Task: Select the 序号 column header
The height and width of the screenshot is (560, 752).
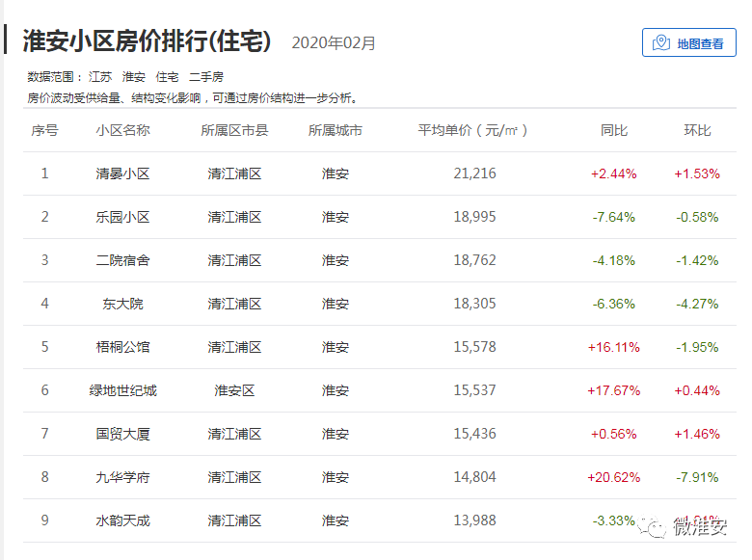Action: 44,130
